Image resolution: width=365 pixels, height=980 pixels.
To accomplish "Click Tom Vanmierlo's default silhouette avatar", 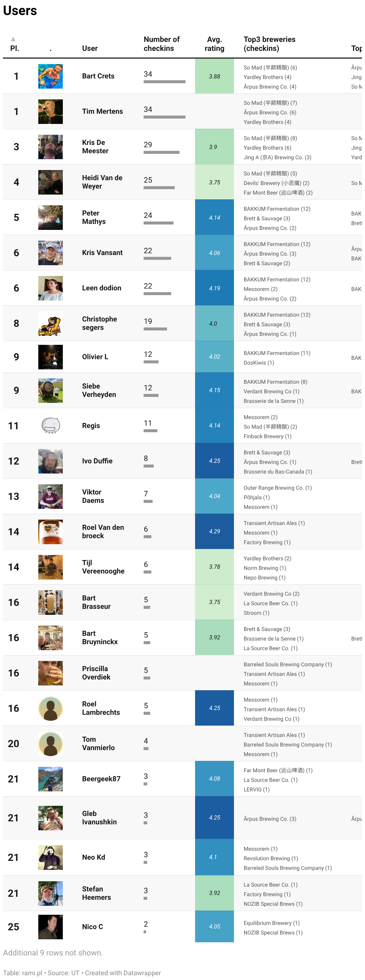I will point(51,744).
